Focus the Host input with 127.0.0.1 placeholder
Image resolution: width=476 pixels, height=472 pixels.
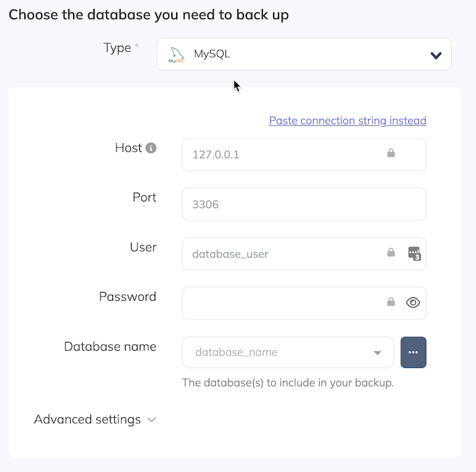point(280,155)
